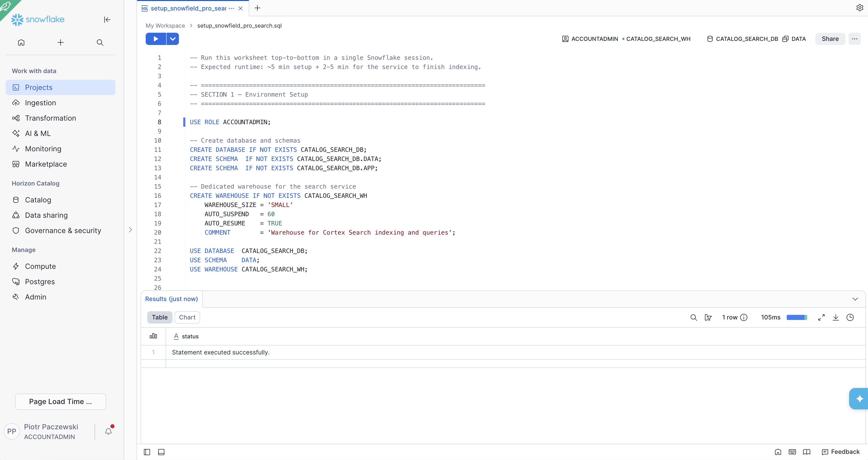This screenshot has width=868, height=460.
Task: Open Projects in navigation
Action: (x=61, y=87)
